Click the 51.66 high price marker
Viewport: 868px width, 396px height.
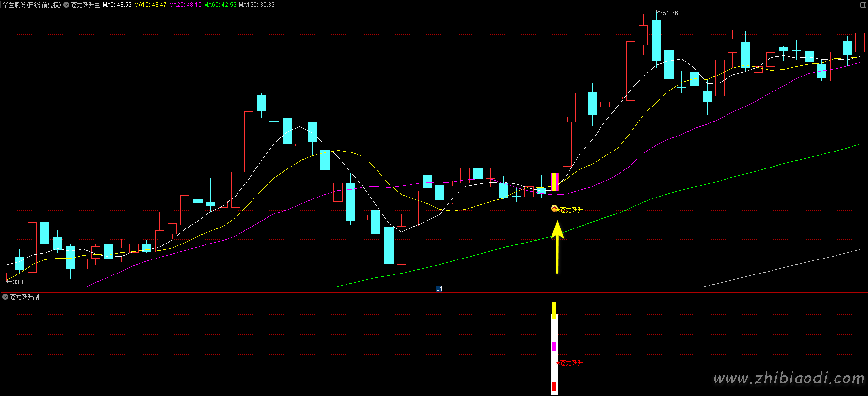pyautogui.click(x=670, y=13)
